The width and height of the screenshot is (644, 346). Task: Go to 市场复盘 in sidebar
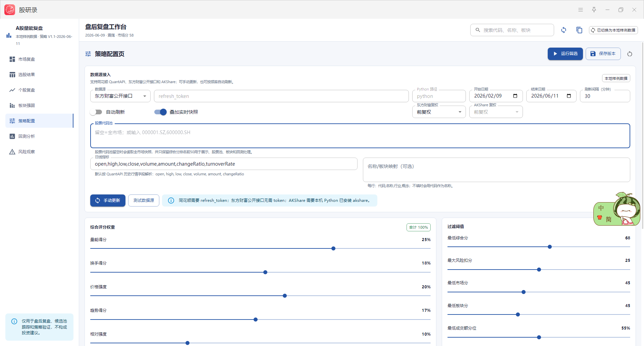(x=39, y=59)
